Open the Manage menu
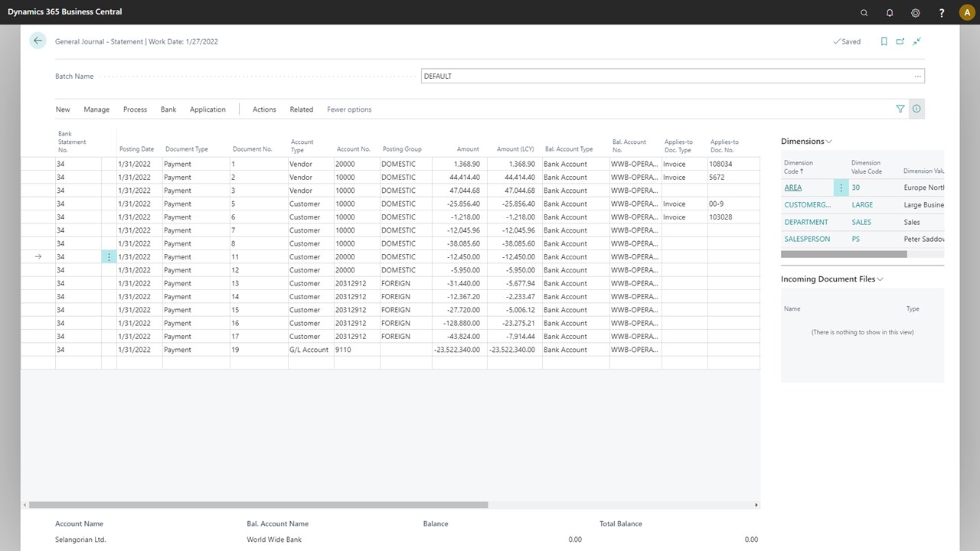Viewport: 980px width, 551px height. pos(96,109)
